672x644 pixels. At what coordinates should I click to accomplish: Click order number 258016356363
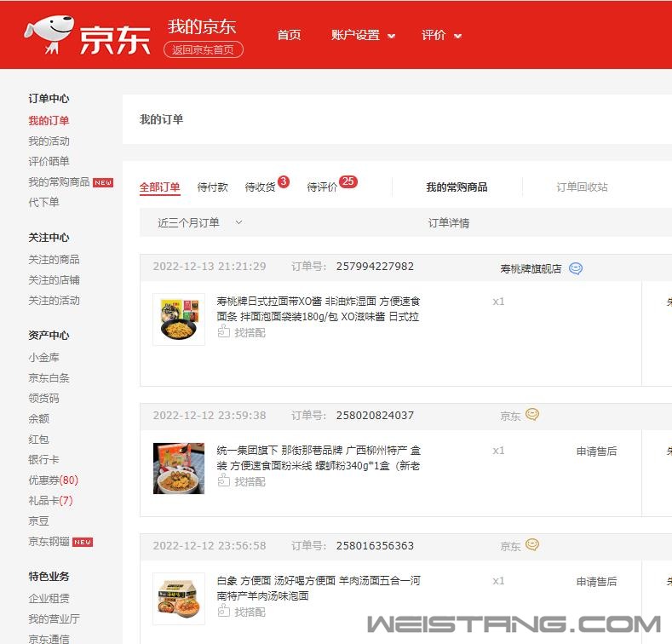click(x=375, y=546)
